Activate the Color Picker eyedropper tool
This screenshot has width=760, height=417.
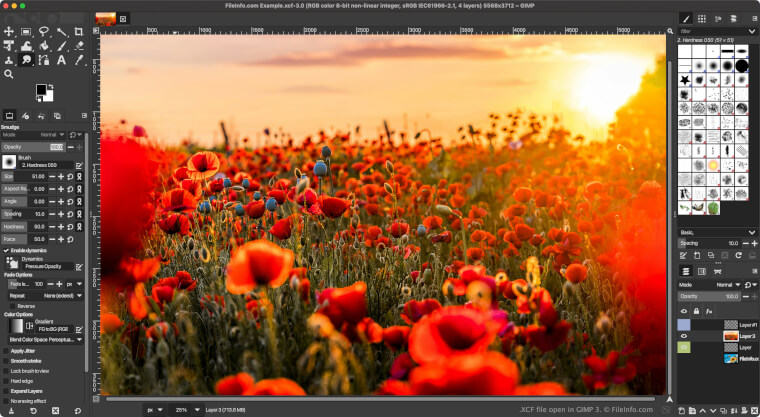pyautogui.click(x=78, y=60)
